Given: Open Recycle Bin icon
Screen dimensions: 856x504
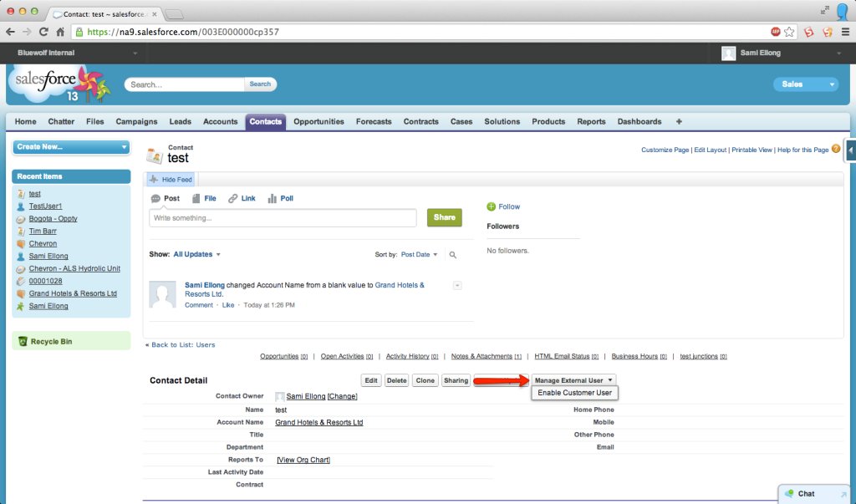Looking at the screenshot, I should [23, 341].
